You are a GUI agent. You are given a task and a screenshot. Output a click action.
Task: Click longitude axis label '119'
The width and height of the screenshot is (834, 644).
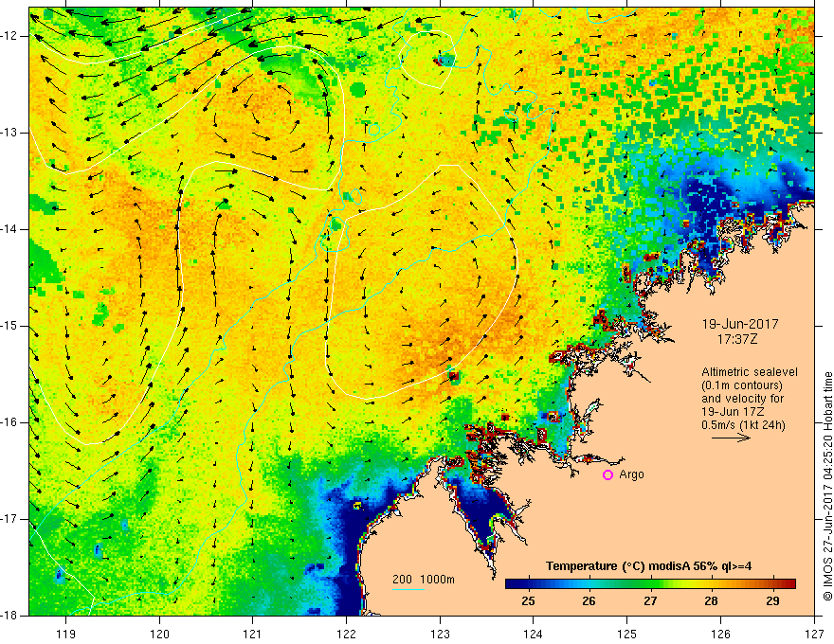66,634
